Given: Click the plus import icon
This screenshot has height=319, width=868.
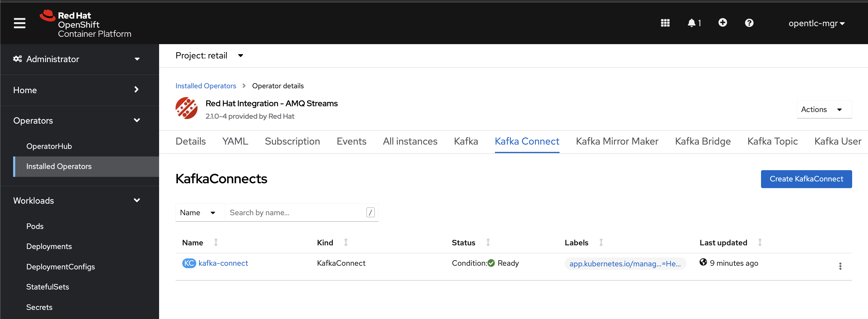Looking at the screenshot, I should (722, 23).
